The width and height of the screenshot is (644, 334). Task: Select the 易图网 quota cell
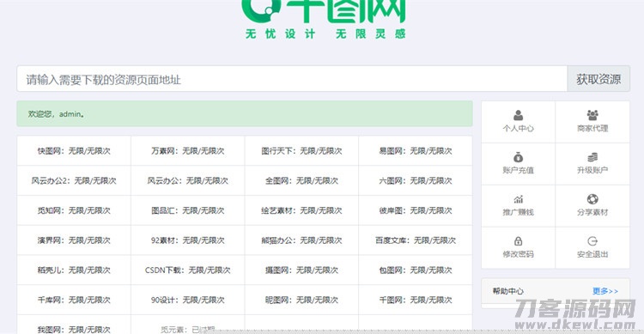tap(416, 151)
